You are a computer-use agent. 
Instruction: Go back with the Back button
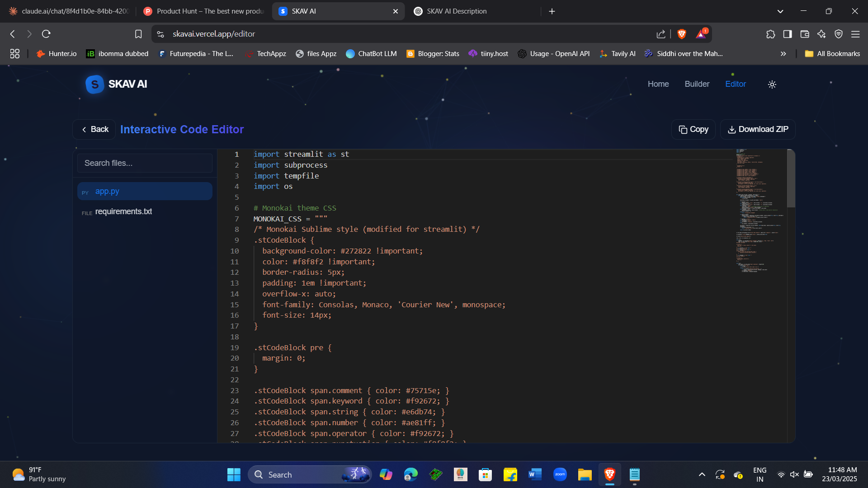pyautogui.click(x=94, y=129)
